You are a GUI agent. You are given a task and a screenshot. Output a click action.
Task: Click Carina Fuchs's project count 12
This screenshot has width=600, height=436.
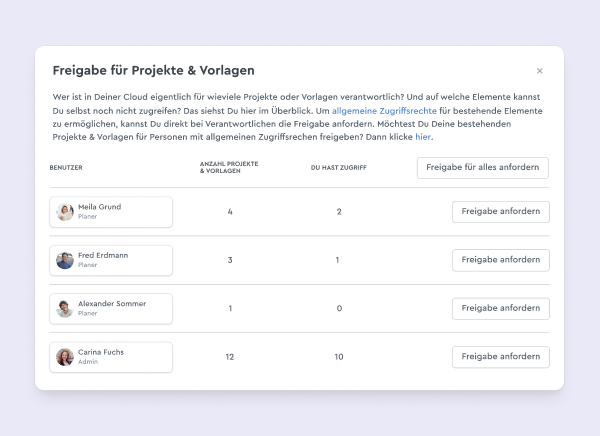230,357
